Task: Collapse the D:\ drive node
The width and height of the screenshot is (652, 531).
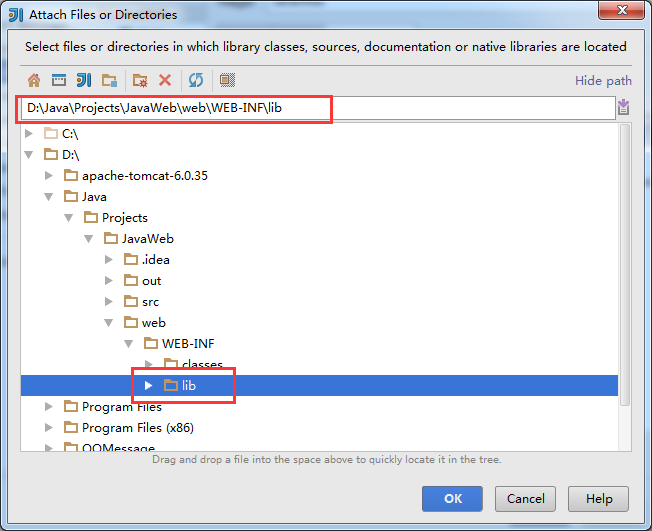Action: point(29,155)
